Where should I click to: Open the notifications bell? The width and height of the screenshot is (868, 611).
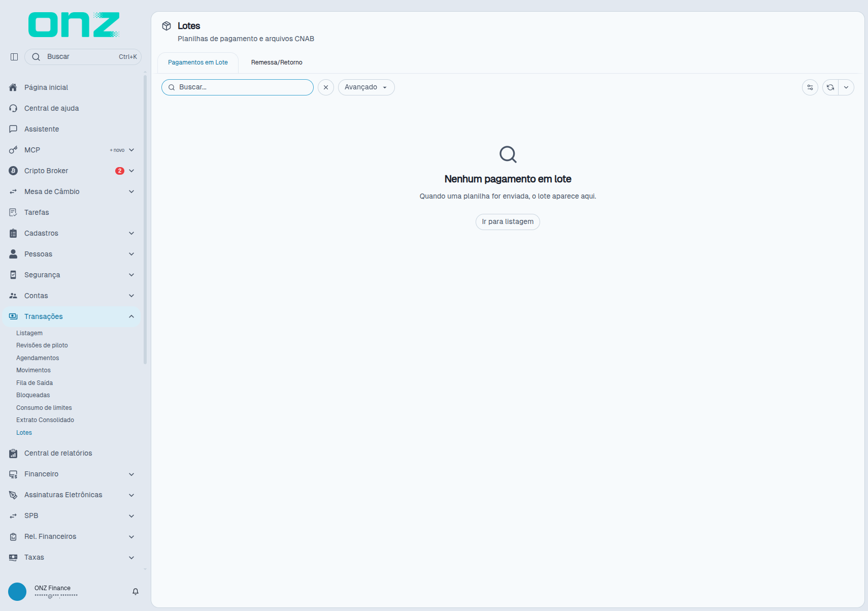click(x=136, y=592)
